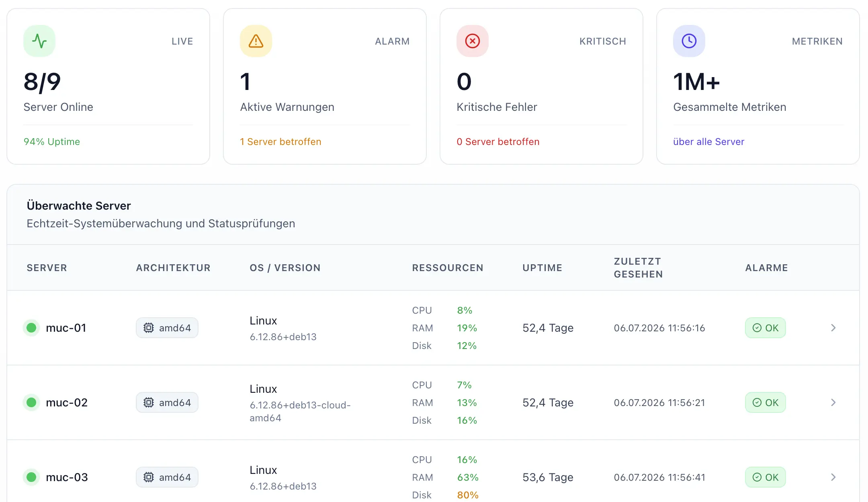
Task: Click green status dot for muc-02
Action: [x=31, y=402]
